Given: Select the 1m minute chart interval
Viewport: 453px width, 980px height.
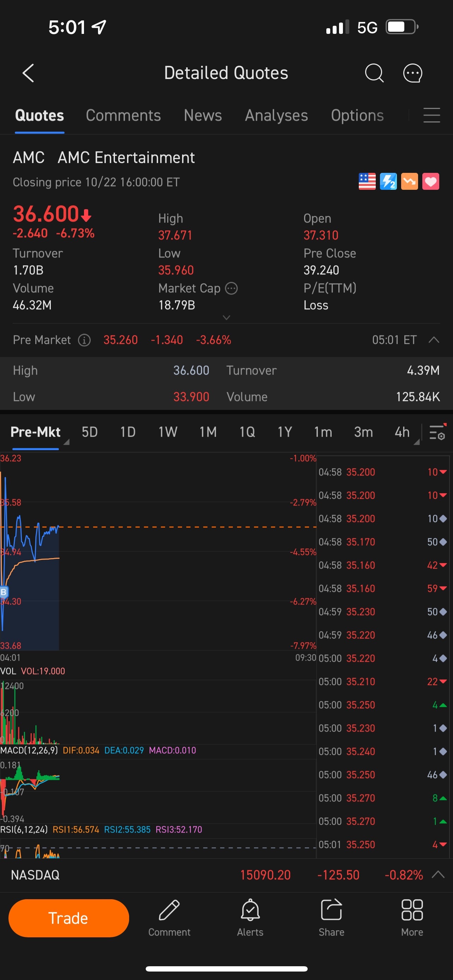Looking at the screenshot, I should (x=323, y=432).
